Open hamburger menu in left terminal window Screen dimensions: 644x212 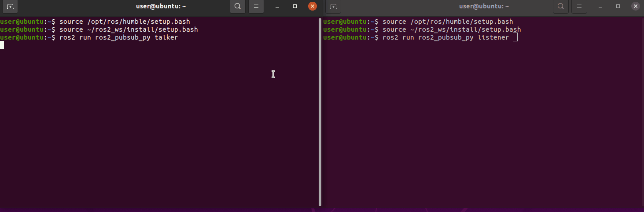click(x=256, y=7)
